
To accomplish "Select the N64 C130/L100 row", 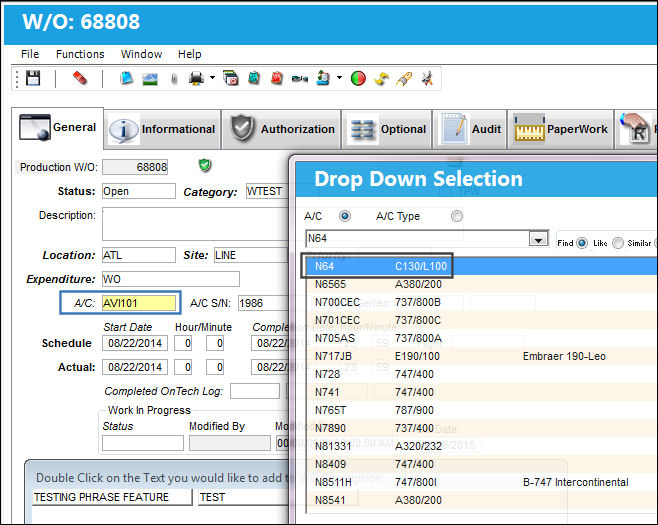I will [481, 266].
